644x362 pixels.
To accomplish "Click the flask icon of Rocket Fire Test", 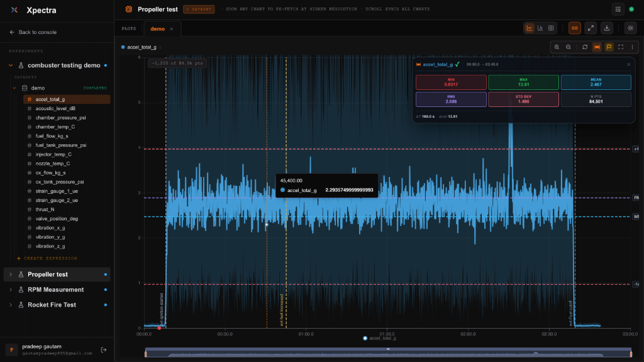I will [x=21, y=305].
